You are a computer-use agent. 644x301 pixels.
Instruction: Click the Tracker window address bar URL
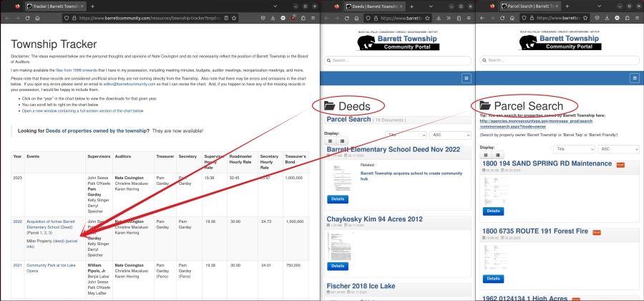pyautogui.click(x=150, y=18)
